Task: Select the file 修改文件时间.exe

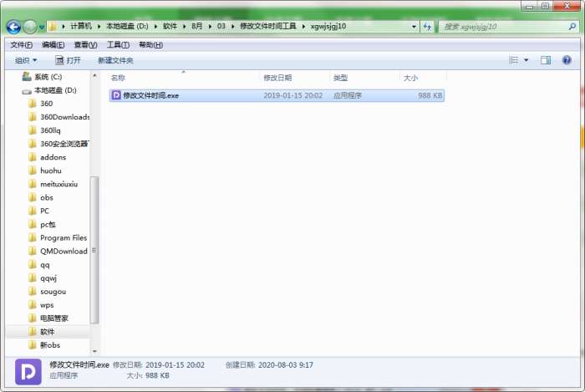Action: pyautogui.click(x=277, y=95)
